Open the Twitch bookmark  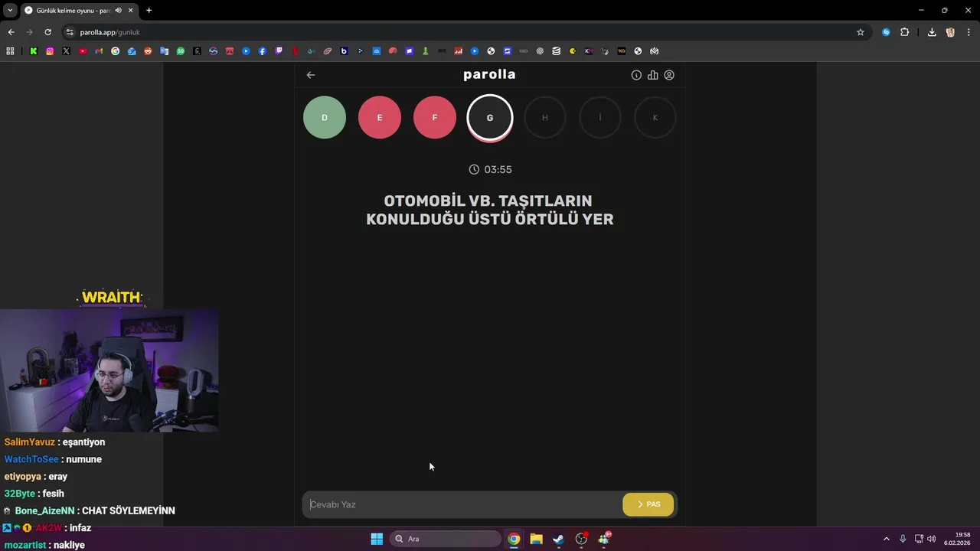279,51
